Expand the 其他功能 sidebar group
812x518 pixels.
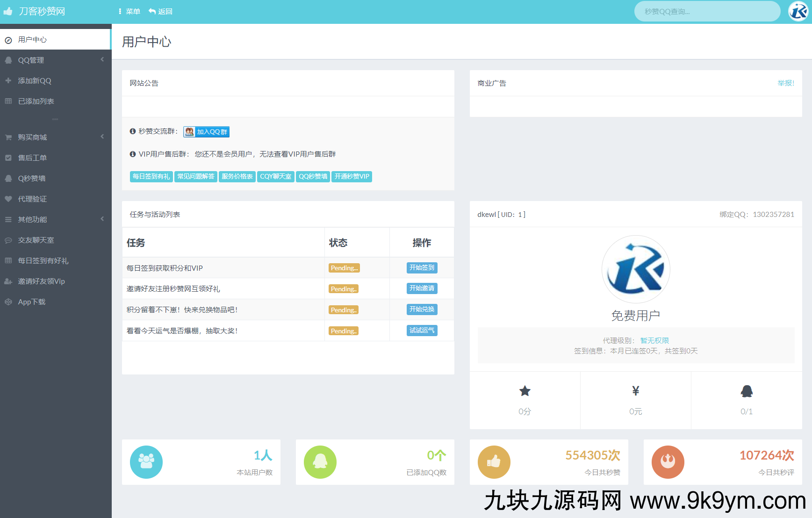(x=55, y=220)
